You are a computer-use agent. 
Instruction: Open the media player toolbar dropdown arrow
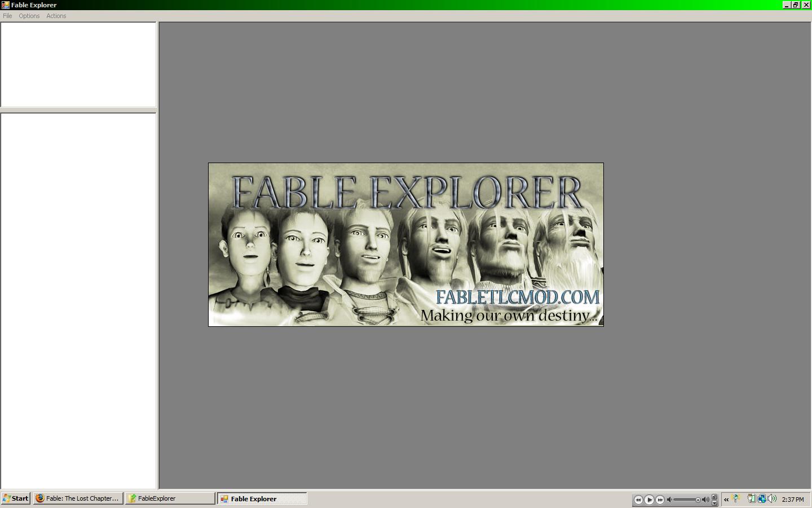tap(714, 503)
